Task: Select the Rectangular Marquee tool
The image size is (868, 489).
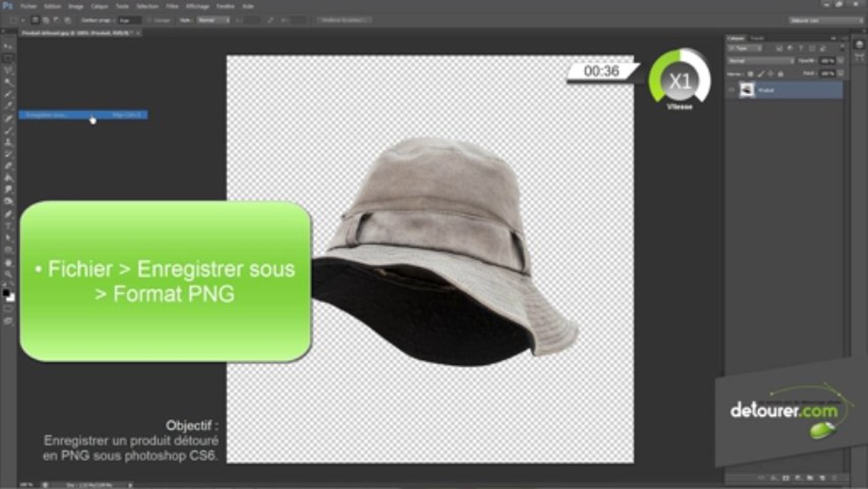Action: click(9, 58)
